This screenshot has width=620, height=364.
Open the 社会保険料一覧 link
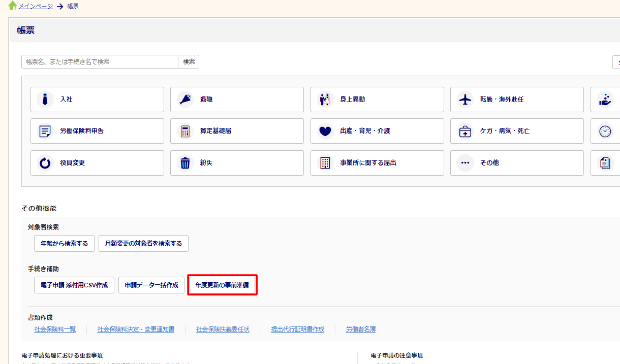(55, 329)
